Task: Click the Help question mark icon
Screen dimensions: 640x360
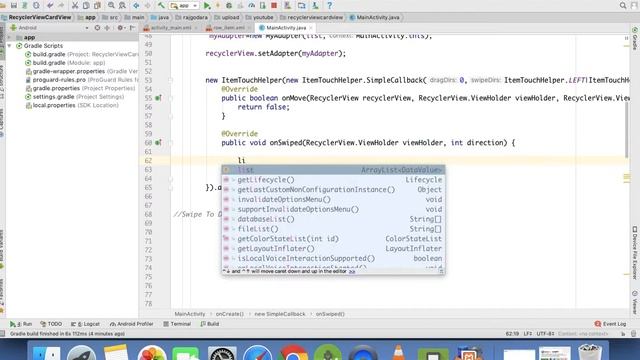Action: click(x=329, y=5)
